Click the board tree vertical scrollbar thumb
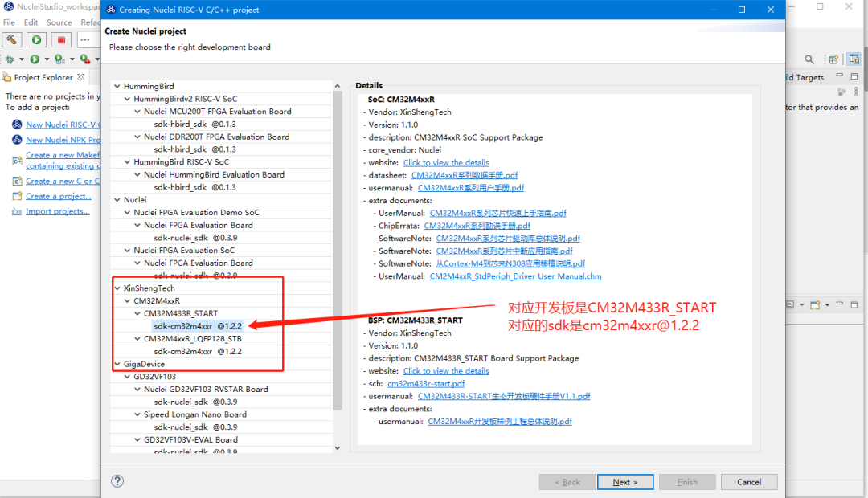 click(337, 250)
